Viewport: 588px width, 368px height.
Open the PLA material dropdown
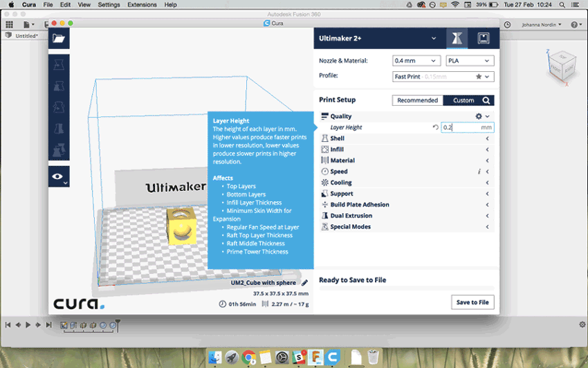470,61
